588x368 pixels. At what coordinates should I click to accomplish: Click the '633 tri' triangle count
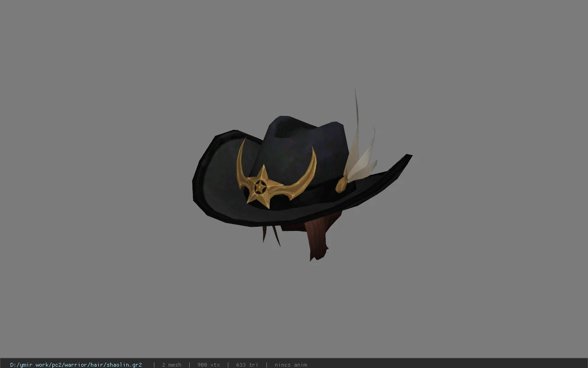[x=247, y=365]
